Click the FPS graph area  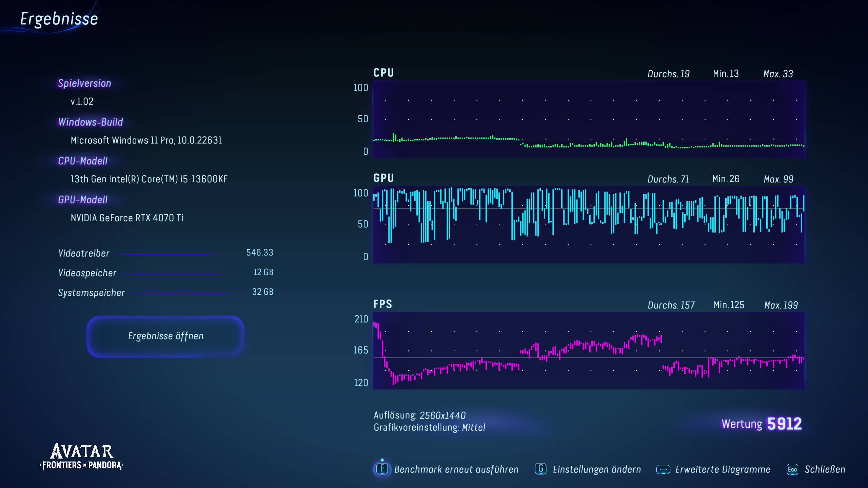(x=589, y=350)
